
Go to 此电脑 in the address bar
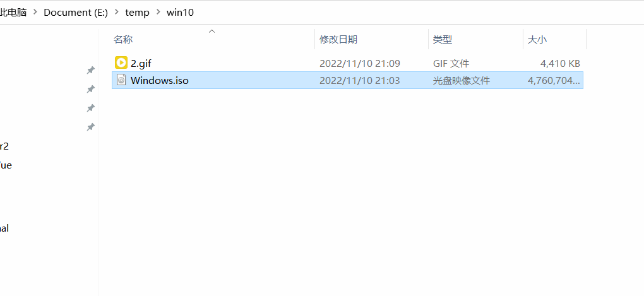pyautogui.click(x=13, y=13)
